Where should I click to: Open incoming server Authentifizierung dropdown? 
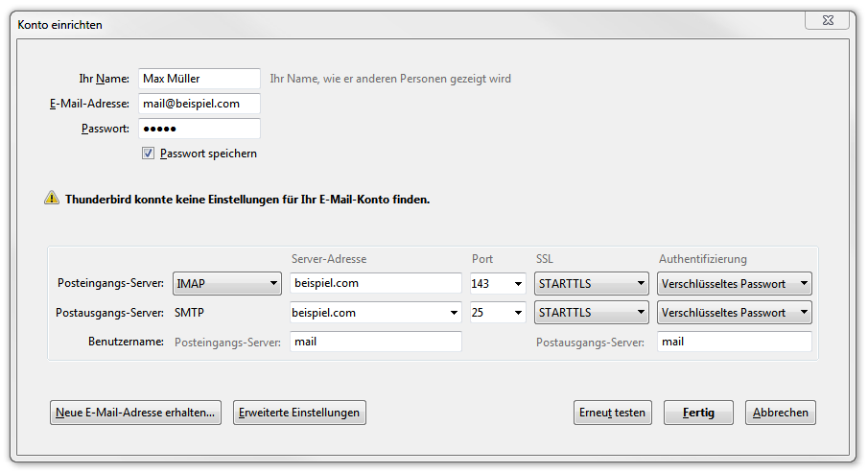click(734, 284)
